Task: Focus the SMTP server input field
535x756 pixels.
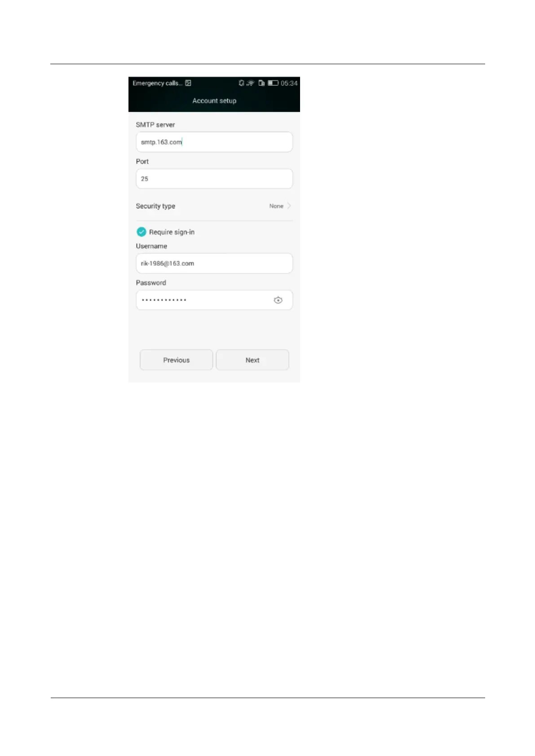Action: point(214,142)
